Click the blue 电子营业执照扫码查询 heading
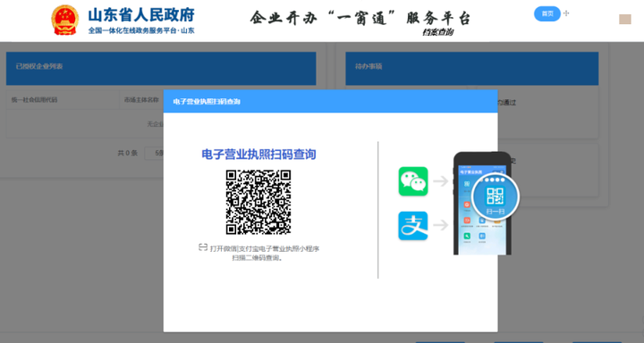Screen dimensions: 644x343 [x=258, y=155]
